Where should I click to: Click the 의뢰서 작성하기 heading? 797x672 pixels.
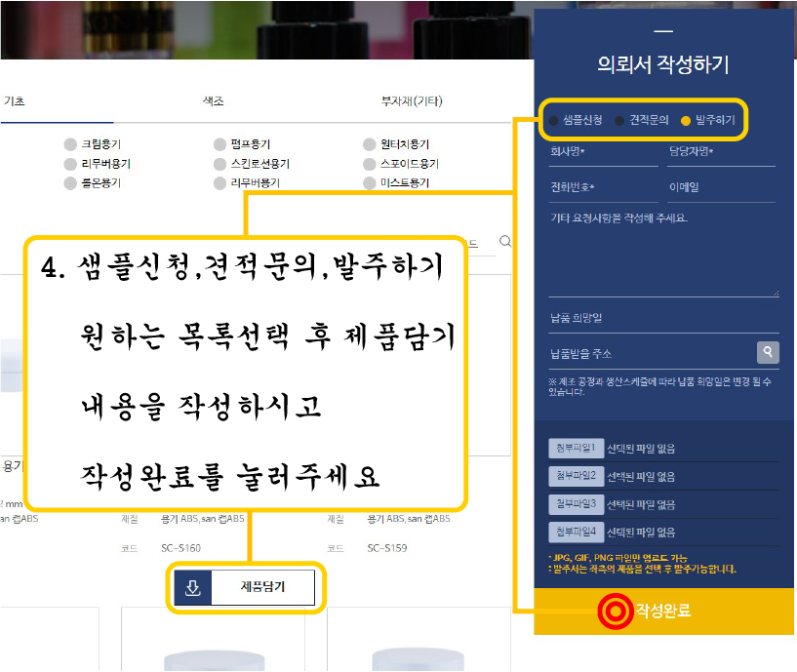coord(663,65)
